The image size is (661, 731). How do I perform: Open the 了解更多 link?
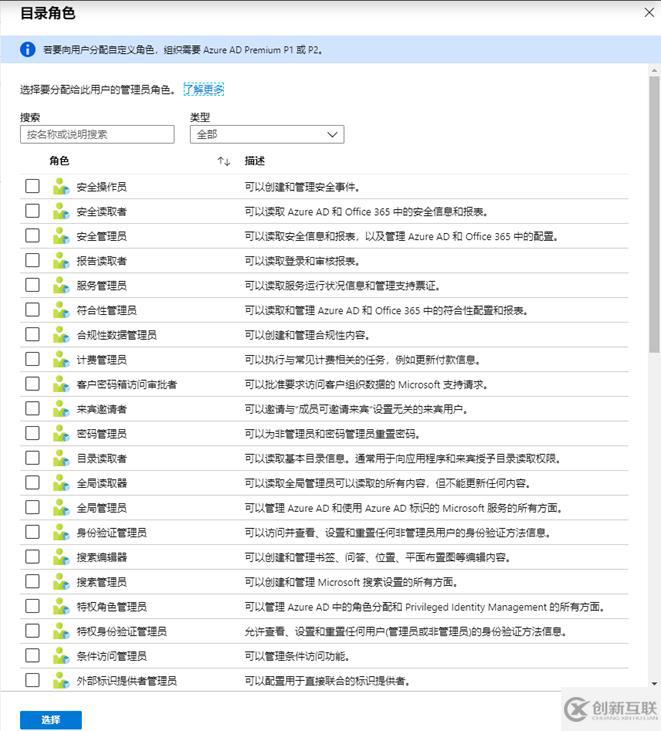click(x=204, y=89)
